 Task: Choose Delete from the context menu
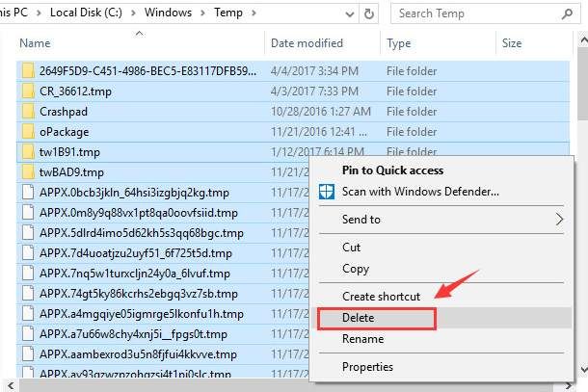(x=358, y=318)
